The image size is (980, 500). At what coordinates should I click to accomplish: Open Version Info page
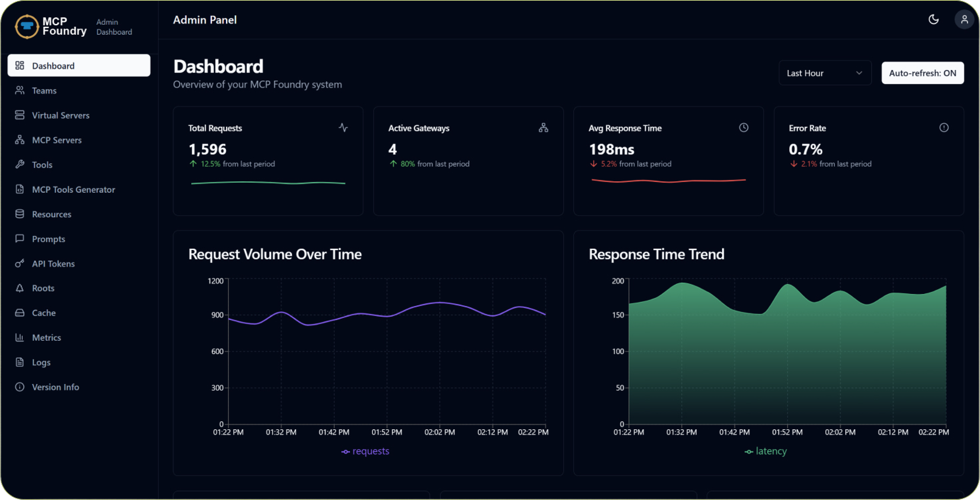coord(56,387)
